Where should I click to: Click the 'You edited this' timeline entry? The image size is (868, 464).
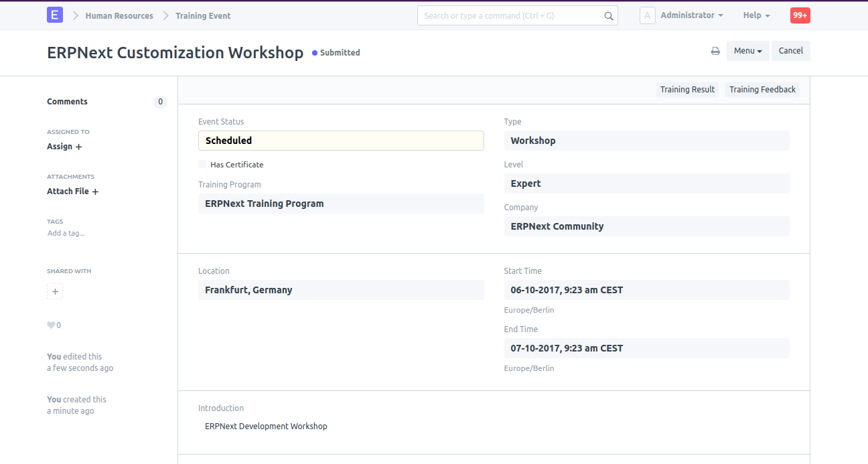point(80,362)
